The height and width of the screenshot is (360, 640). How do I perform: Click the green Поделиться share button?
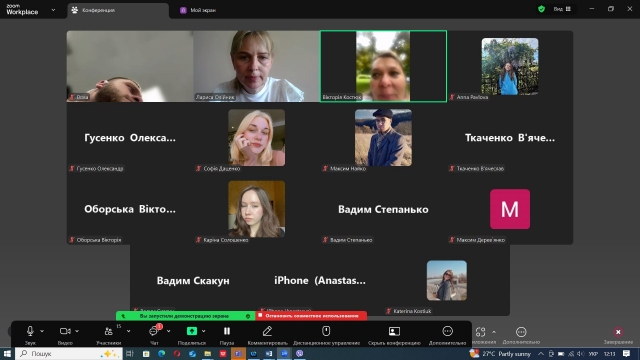tap(192, 335)
